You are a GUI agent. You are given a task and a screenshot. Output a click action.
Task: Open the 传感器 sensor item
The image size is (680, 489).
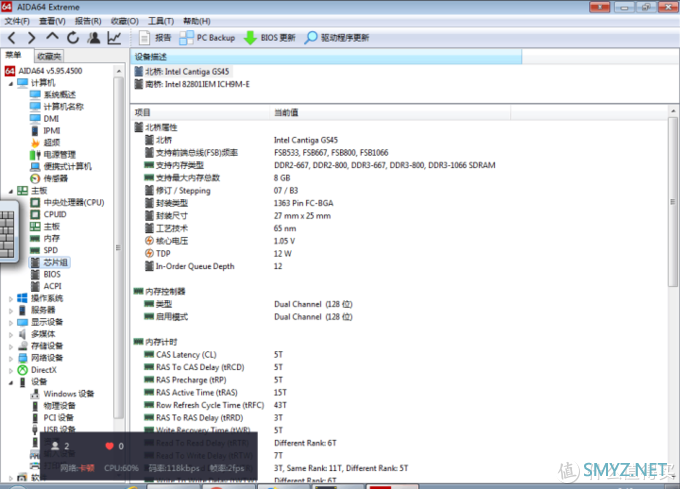pyautogui.click(x=49, y=179)
